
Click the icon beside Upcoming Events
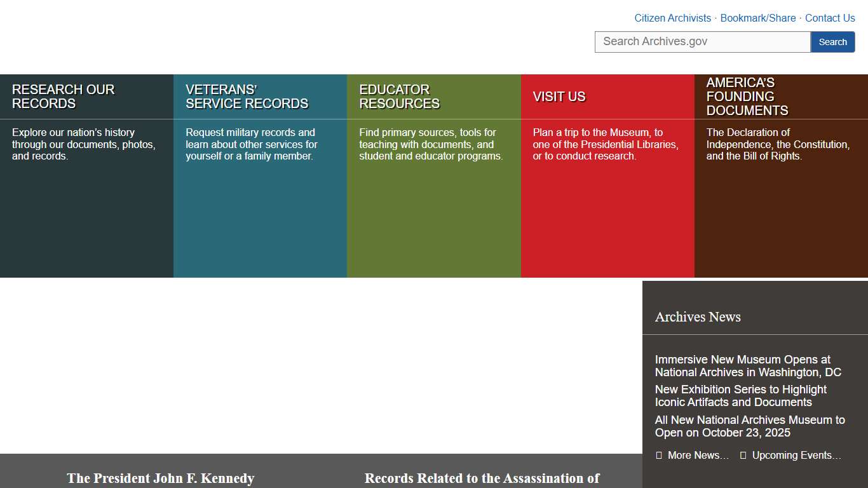click(x=742, y=454)
